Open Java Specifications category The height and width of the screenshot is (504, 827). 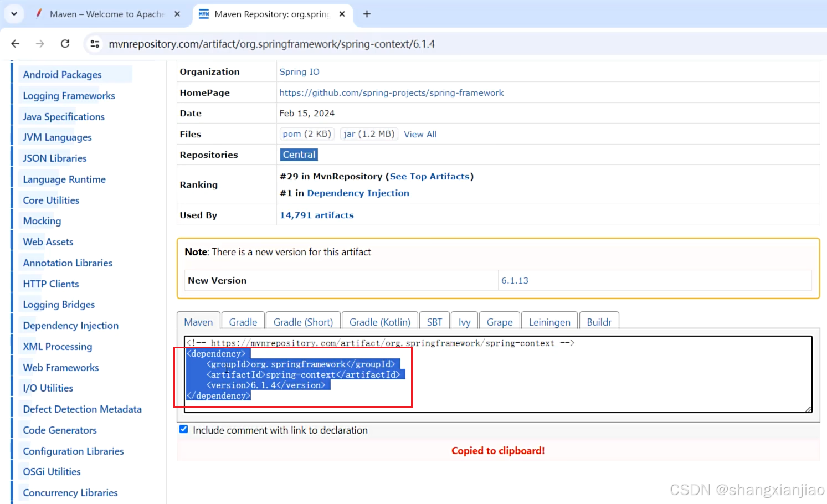(x=64, y=117)
